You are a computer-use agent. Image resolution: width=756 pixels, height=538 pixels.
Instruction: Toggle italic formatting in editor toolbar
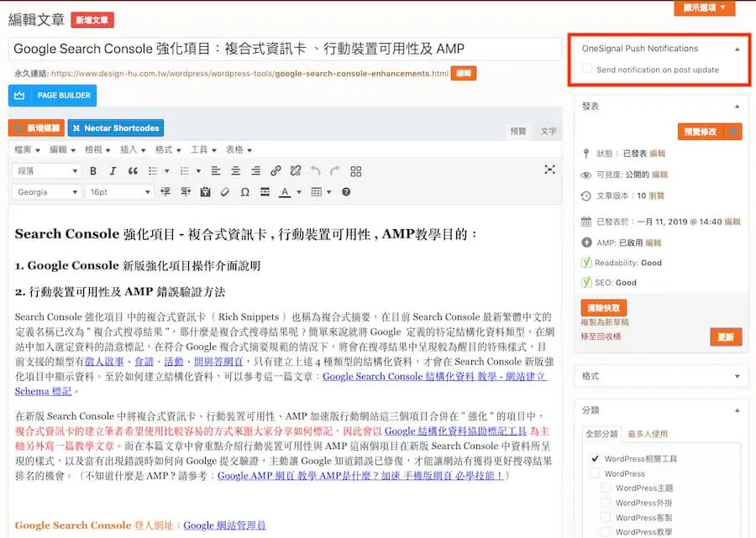(x=113, y=171)
